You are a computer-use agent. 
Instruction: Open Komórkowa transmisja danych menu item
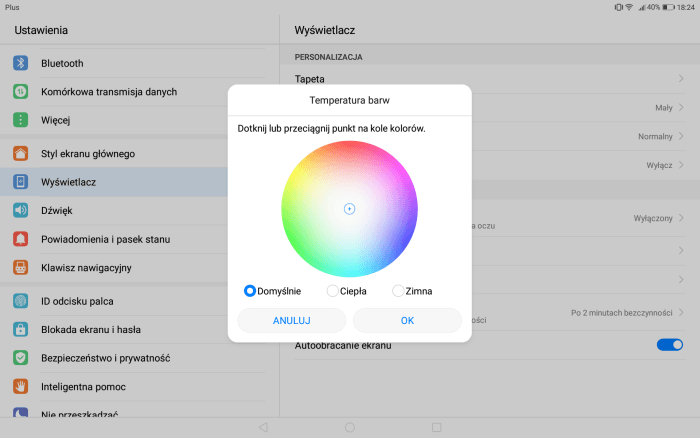[109, 92]
